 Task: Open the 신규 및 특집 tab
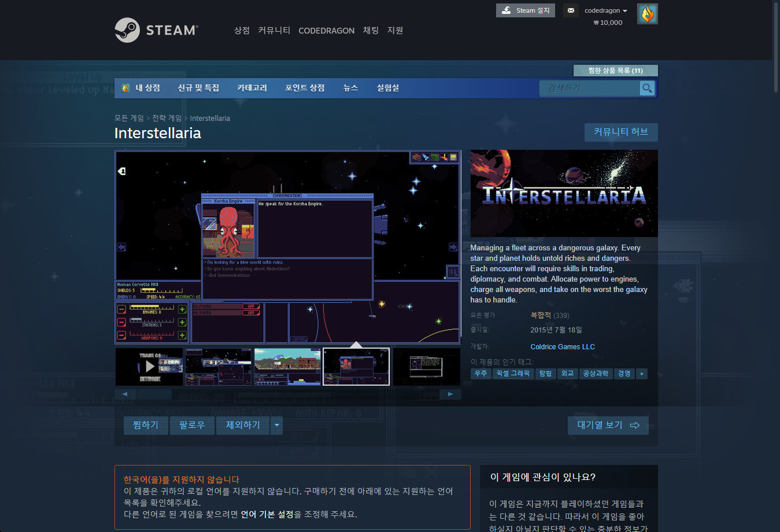(198, 88)
